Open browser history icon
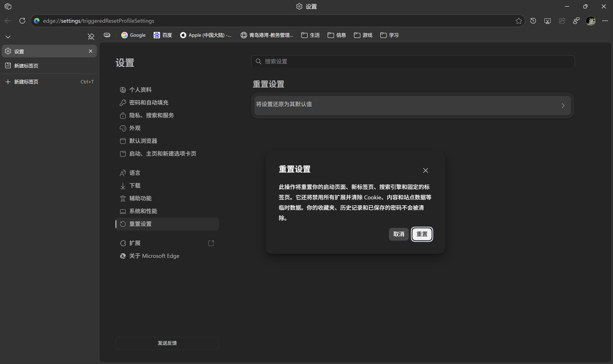Screen dimensions: 613x364 [533, 21]
